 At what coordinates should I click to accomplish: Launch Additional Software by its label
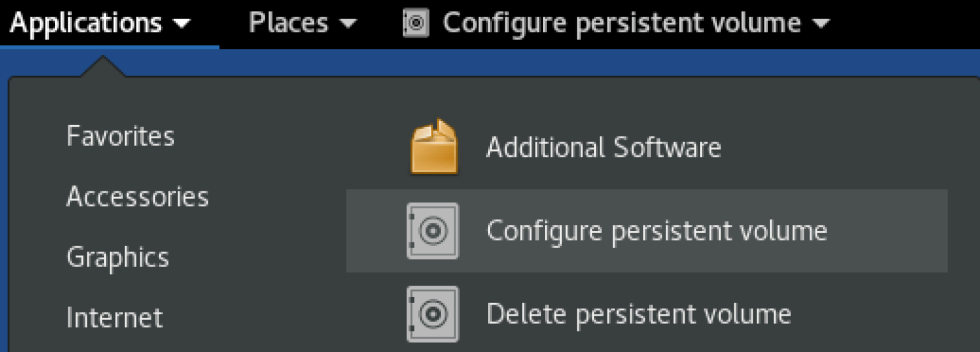click(x=604, y=147)
